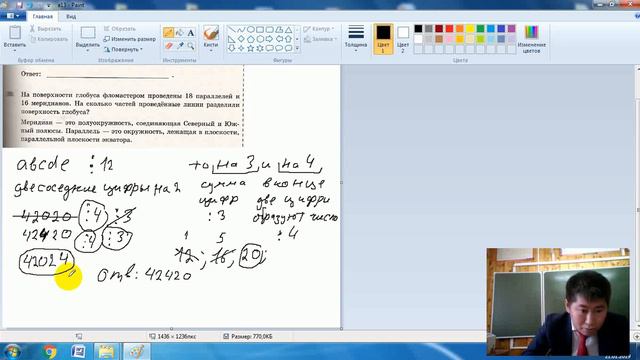640x360 pixels.
Task: Open the Вставить paste dropdown arrow
Action: [x=15, y=51]
